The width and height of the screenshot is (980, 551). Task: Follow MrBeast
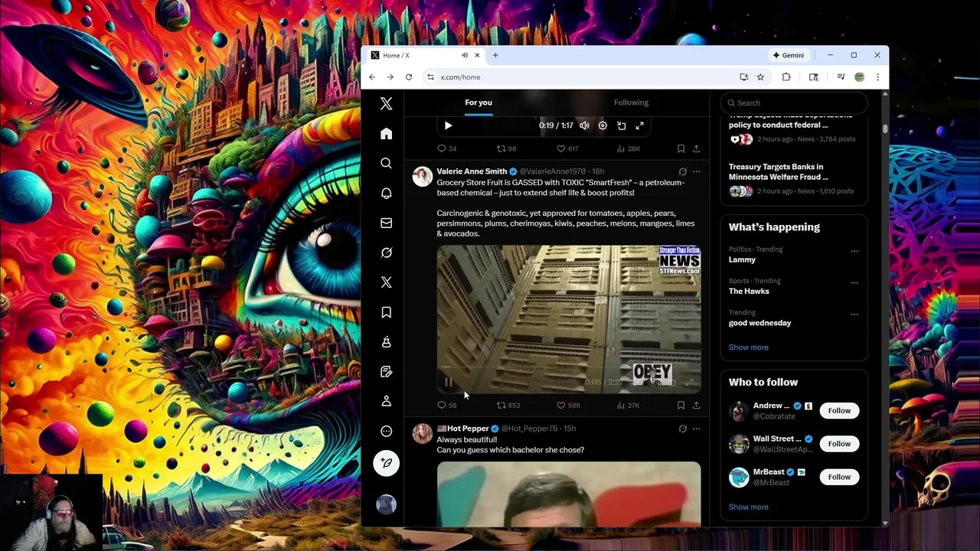839,477
